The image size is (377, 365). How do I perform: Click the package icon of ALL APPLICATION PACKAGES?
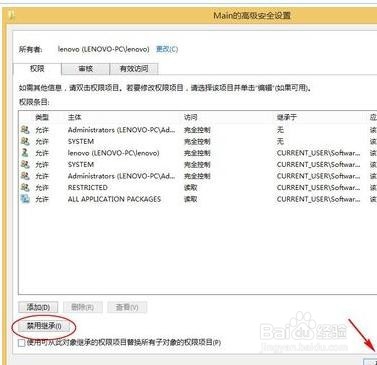point(25,199)
